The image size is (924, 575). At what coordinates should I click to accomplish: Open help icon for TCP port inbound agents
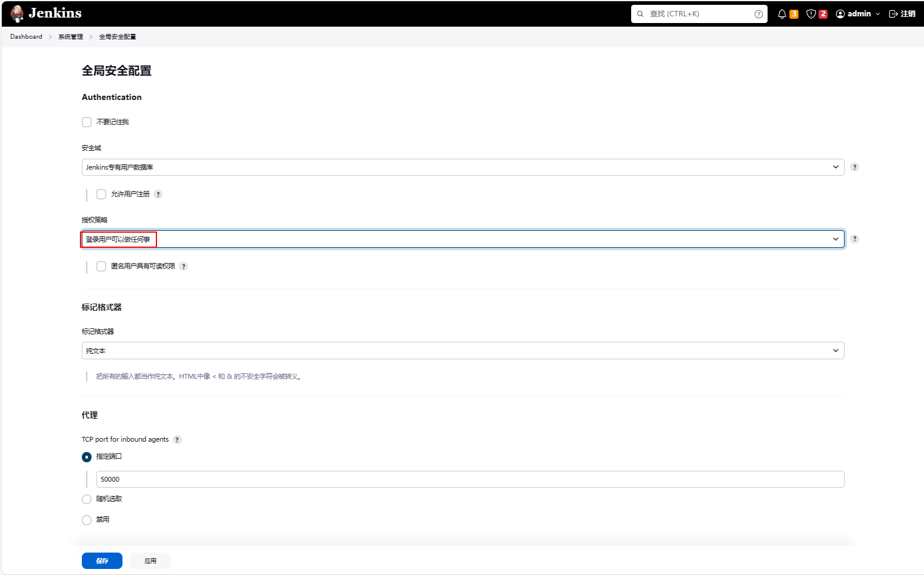(x=177, y=440)
